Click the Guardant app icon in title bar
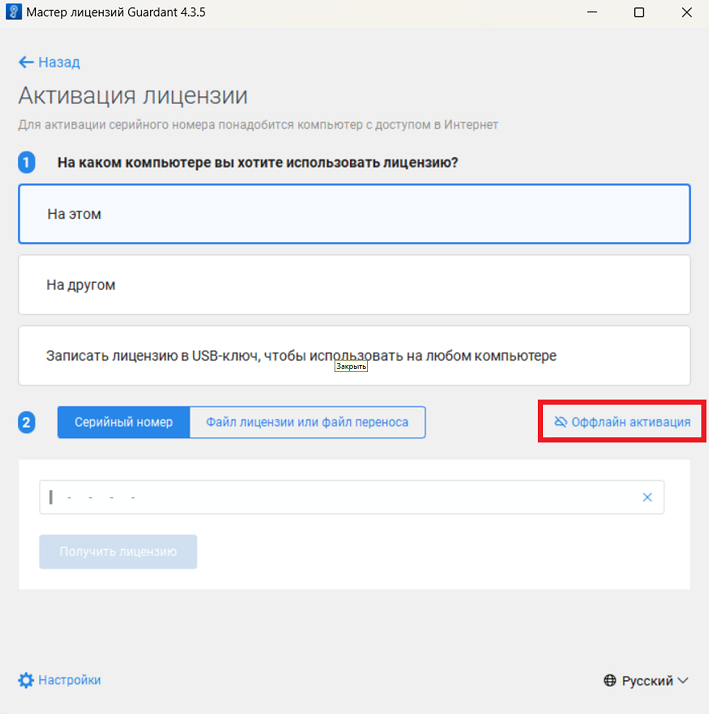Screen dimensions: 709x714 [x=14, y=13]
